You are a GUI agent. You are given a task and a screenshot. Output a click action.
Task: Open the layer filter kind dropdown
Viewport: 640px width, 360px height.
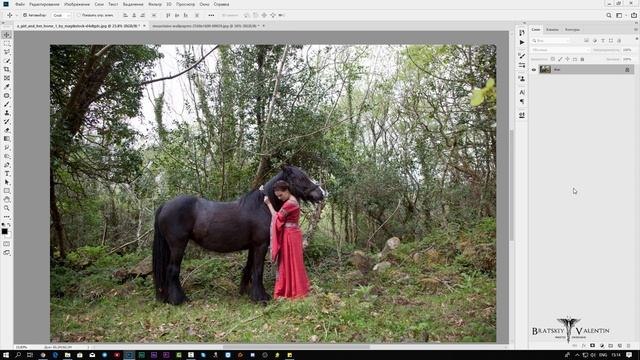pyautogui.click(x=551, y=40)
